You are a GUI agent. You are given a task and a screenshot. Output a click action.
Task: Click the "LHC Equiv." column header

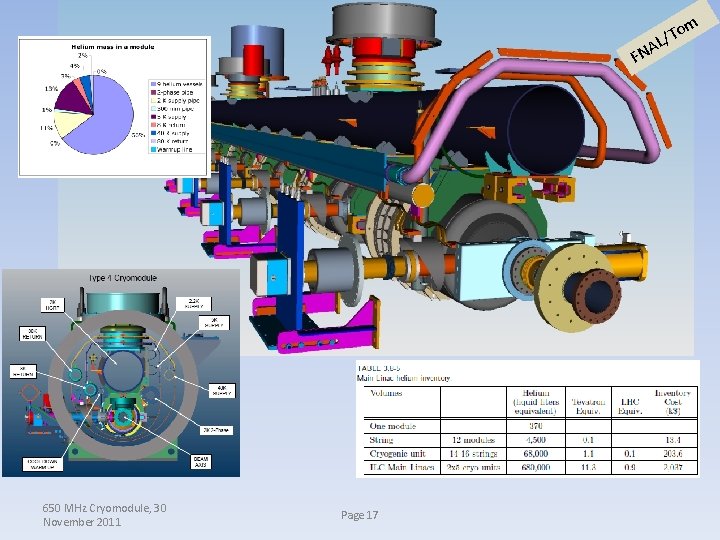pos(630,406)
